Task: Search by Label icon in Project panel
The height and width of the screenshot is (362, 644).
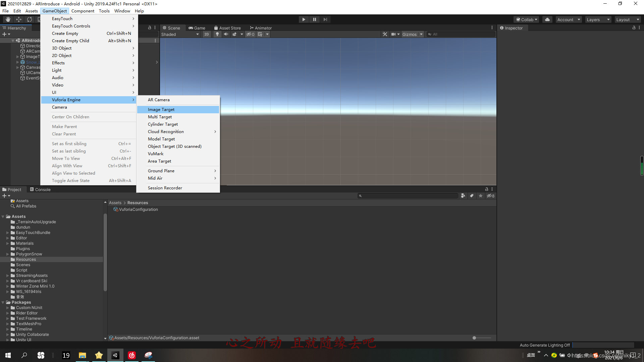Action: click(472, 196)
